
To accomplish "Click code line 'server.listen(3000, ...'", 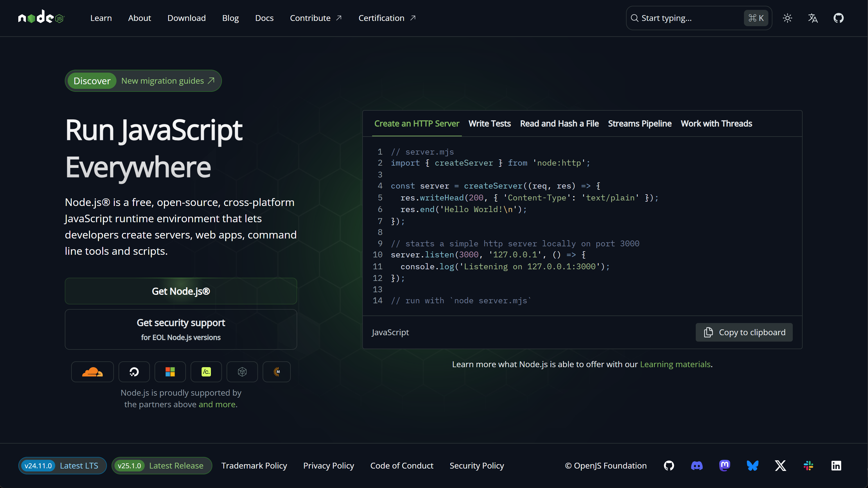I will tap(488, 254).
